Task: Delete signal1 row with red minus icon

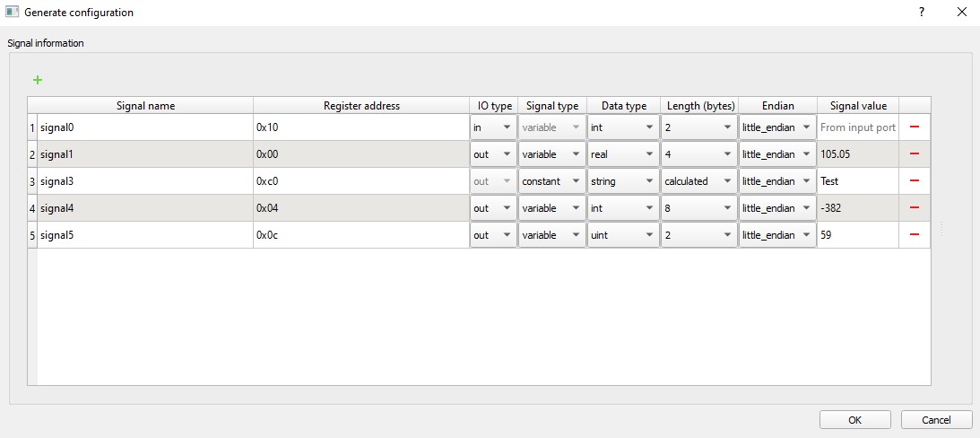Action: click(x=915, y=154)
